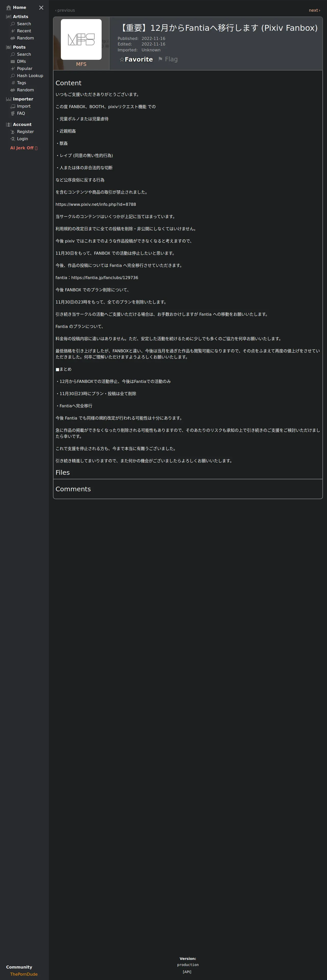The width and height of the screenshot is (327, 980).
Task: Click the post title heading
Action: [218, 28]
